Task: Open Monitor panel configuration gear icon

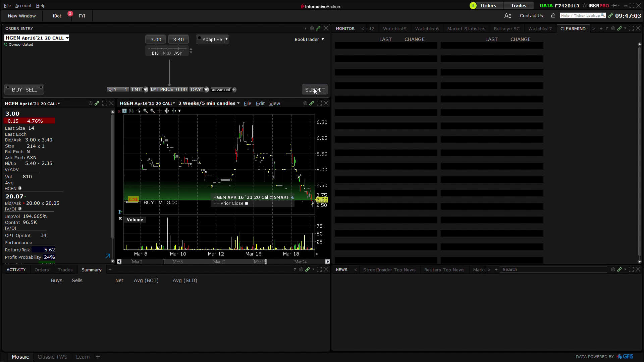Action: [613, 28]
